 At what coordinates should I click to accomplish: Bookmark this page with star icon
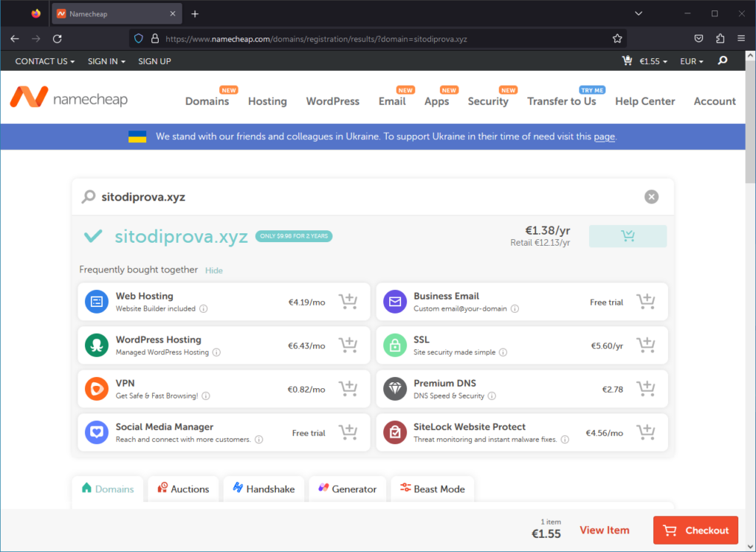(x=617, y=39)
